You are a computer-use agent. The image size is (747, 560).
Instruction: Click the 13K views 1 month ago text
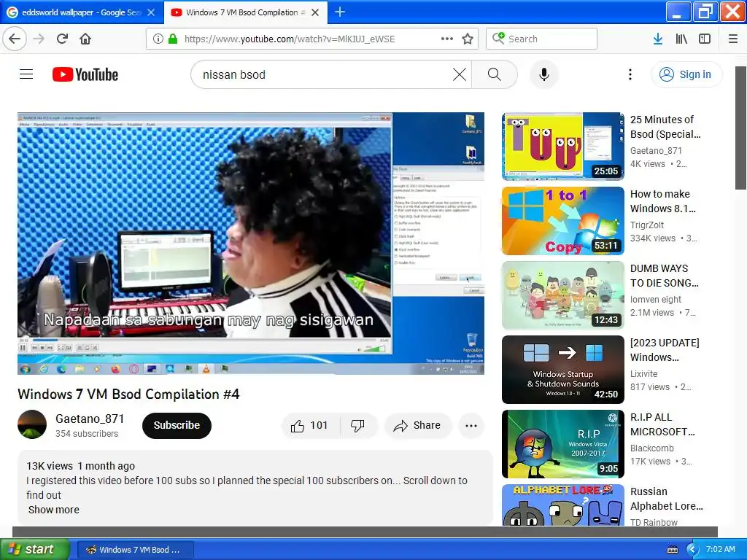tap(80, 466)
